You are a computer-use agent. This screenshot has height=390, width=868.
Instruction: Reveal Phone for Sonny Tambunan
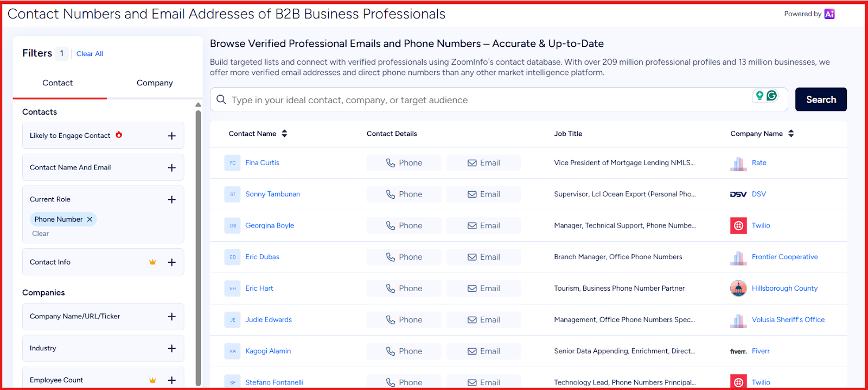pos(404,194)
